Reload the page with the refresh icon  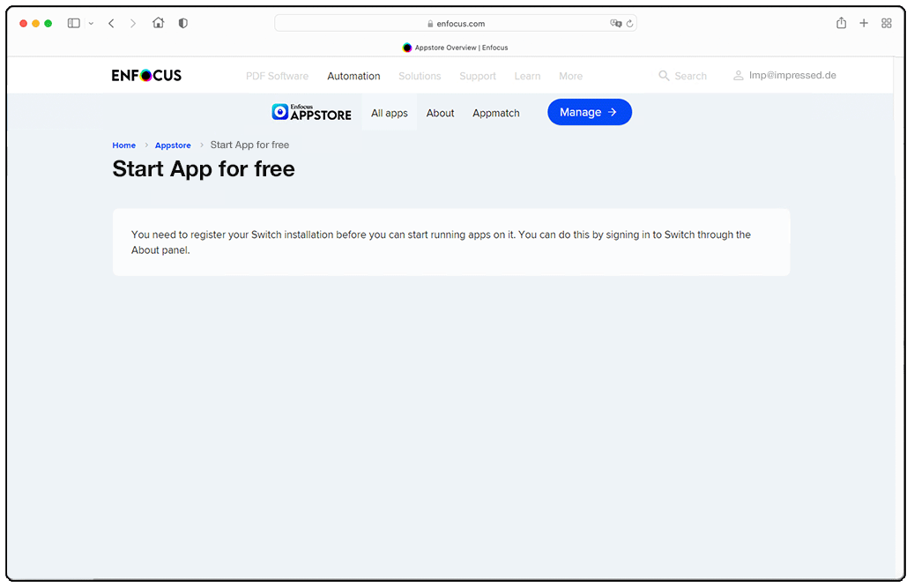(629, 23)
